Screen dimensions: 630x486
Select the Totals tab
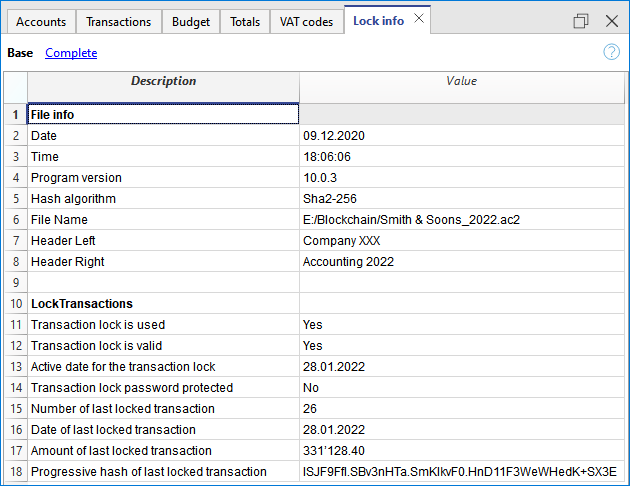coord(245,21)
